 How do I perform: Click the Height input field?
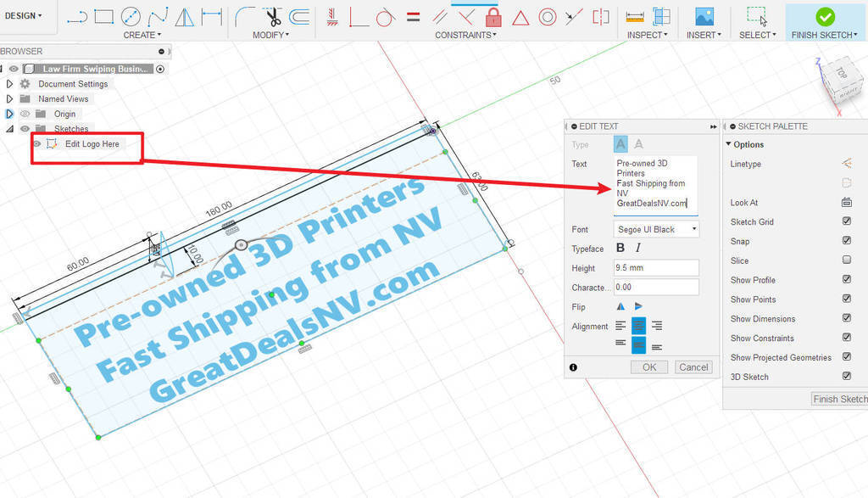point(656,267)
